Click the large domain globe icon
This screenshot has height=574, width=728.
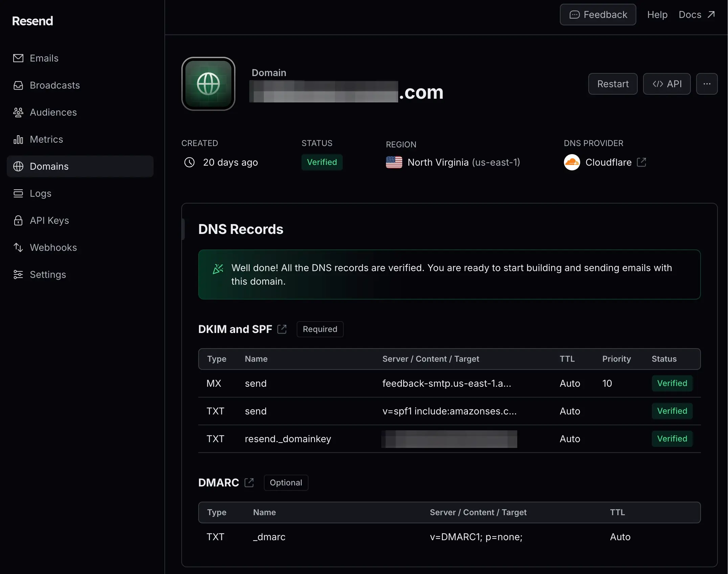[208, 84]
